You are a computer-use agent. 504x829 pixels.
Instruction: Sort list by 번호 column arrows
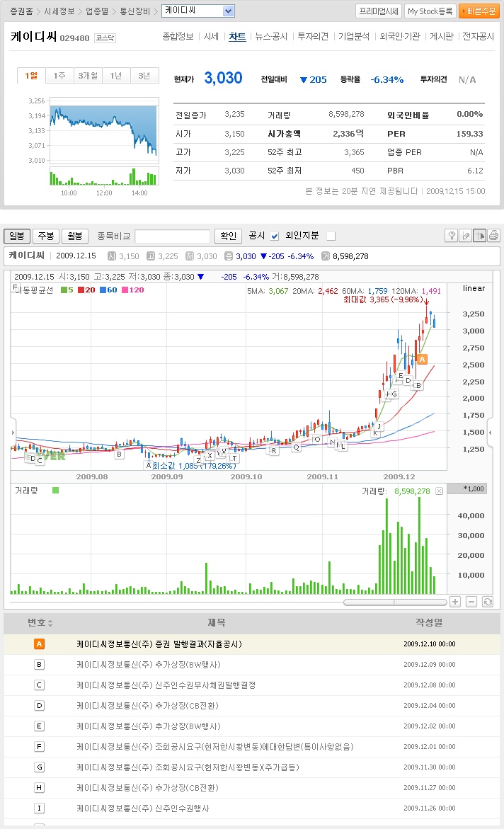[50, 623]
